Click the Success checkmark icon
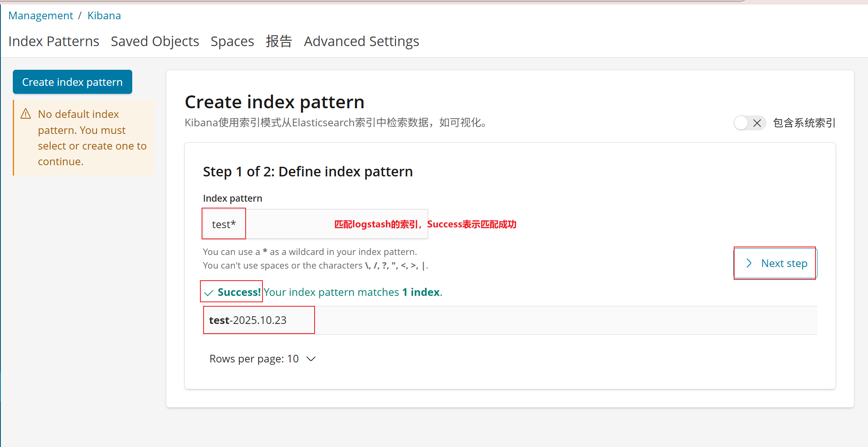The height and width of the screenshot is (447, 868). coord(208,293)
